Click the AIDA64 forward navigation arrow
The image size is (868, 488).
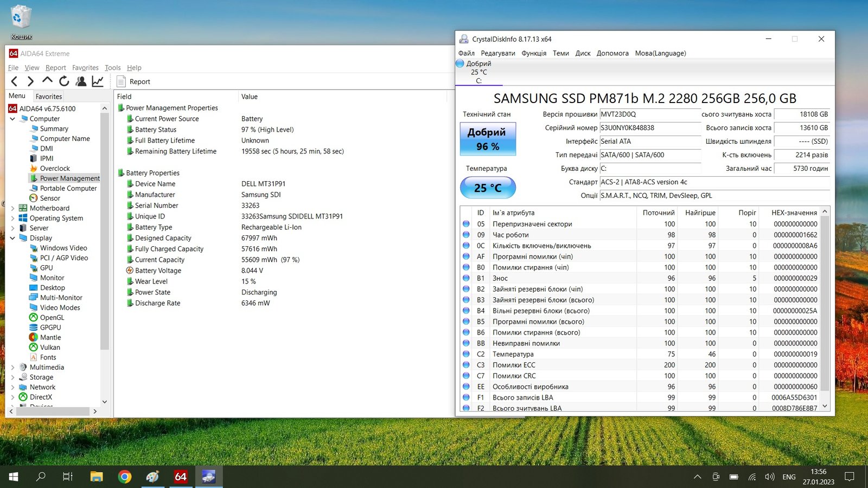tap(30, 81)
